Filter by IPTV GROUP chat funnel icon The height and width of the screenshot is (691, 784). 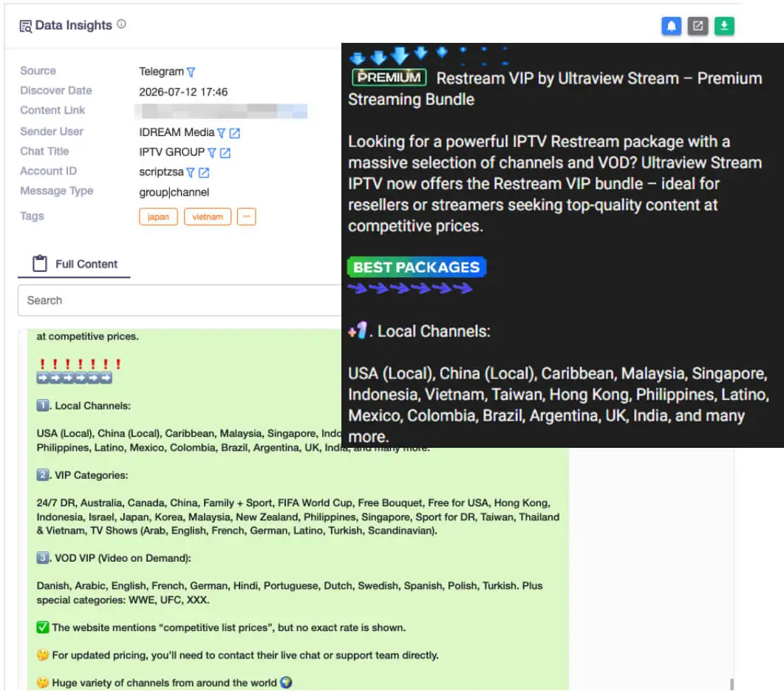[211, 153]
